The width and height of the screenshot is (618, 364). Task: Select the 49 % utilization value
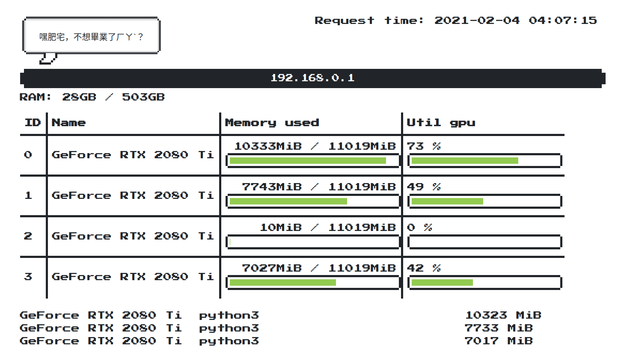coord(424,187)
